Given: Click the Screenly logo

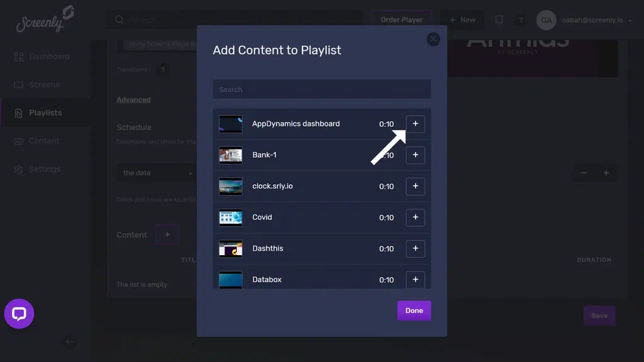Looking at the screenshot, I should [x=45, y=19].
